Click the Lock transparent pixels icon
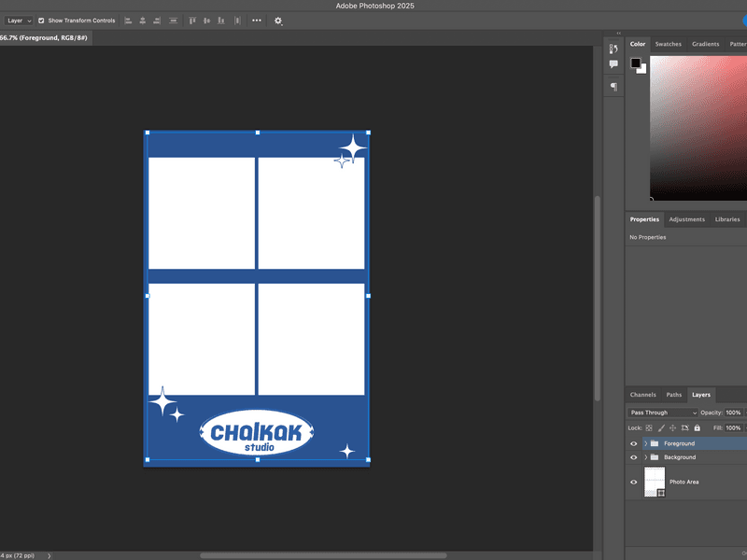Viewport: 747px width, 560px height. [x=649, y=427]
